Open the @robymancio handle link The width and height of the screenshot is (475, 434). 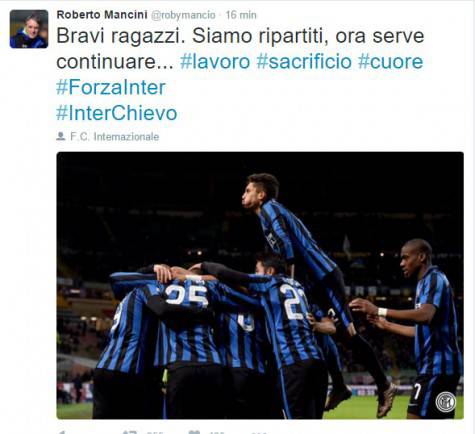pos(183,15)
